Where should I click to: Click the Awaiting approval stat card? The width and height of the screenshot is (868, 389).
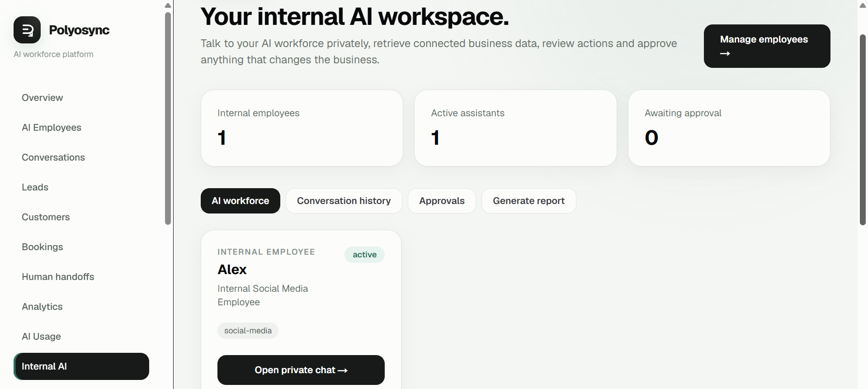[729, 128]
